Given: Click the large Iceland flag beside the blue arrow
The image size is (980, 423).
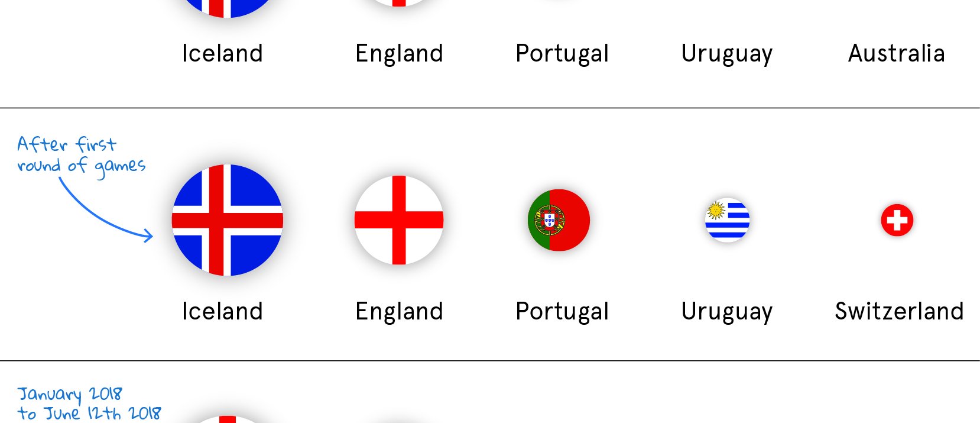Looking at the screenshot, I should tap(227, 220).
